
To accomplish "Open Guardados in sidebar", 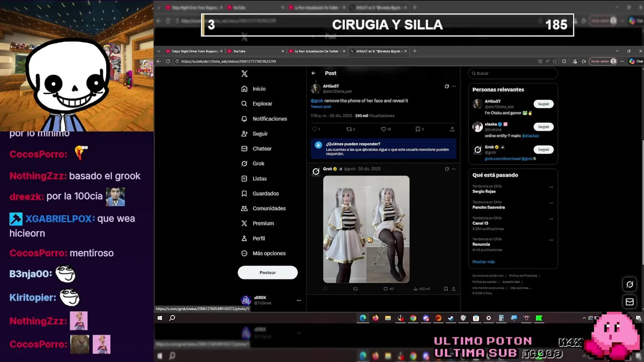I will (260, 194).
